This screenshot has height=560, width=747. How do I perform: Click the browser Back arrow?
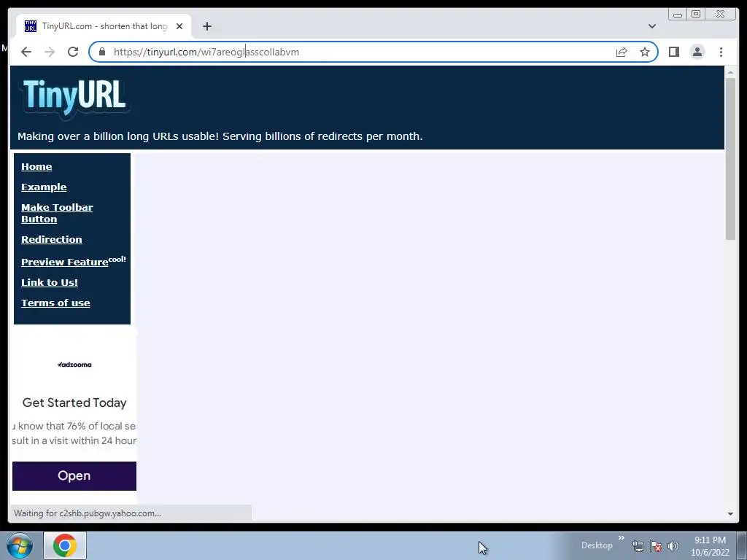26,52
